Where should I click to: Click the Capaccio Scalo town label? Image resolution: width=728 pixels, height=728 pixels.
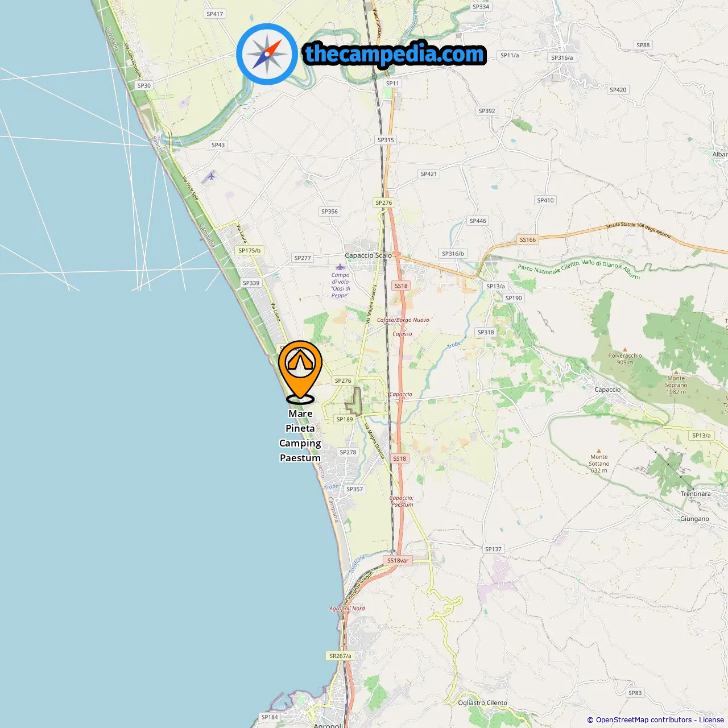(368, 255)
